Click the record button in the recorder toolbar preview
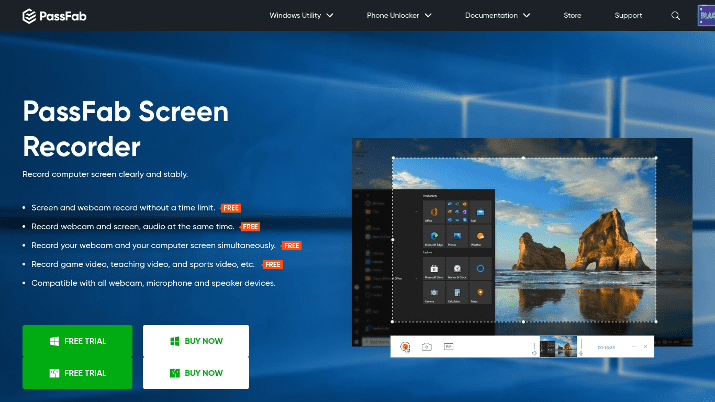This screenshot has width=715, height=402. tap(405, 347)
